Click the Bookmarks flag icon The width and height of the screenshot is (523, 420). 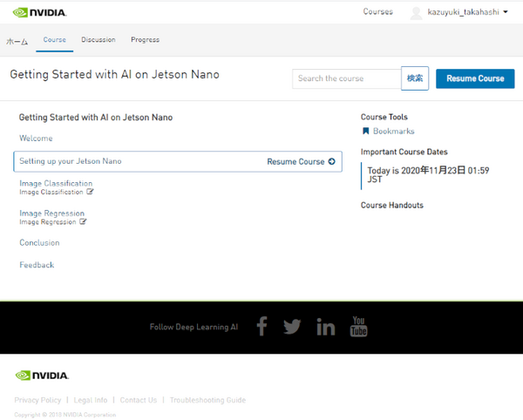pos(366,132)
